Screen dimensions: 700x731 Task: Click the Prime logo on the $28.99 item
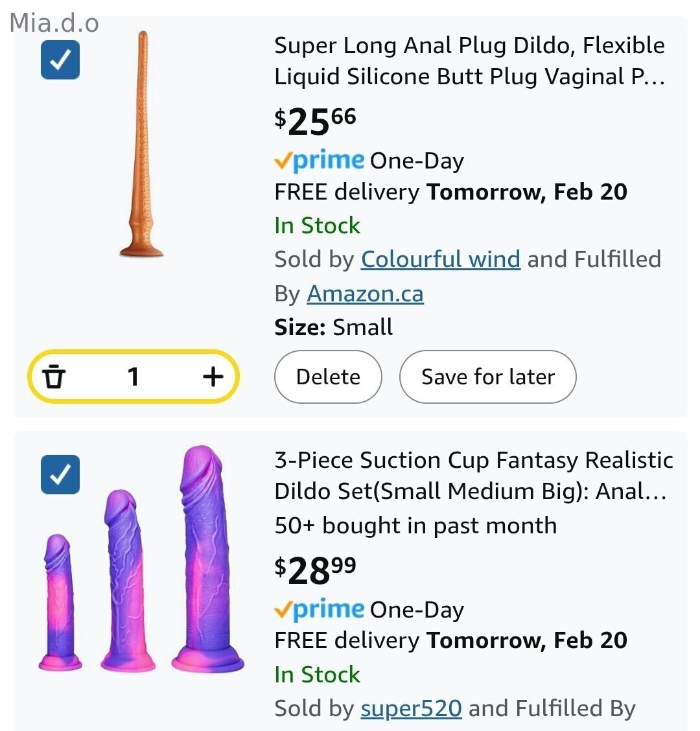pyautogui.click(x=320, y=609)
